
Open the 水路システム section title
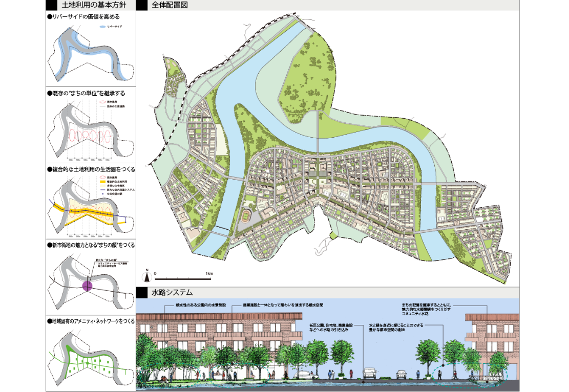[172, 293]
